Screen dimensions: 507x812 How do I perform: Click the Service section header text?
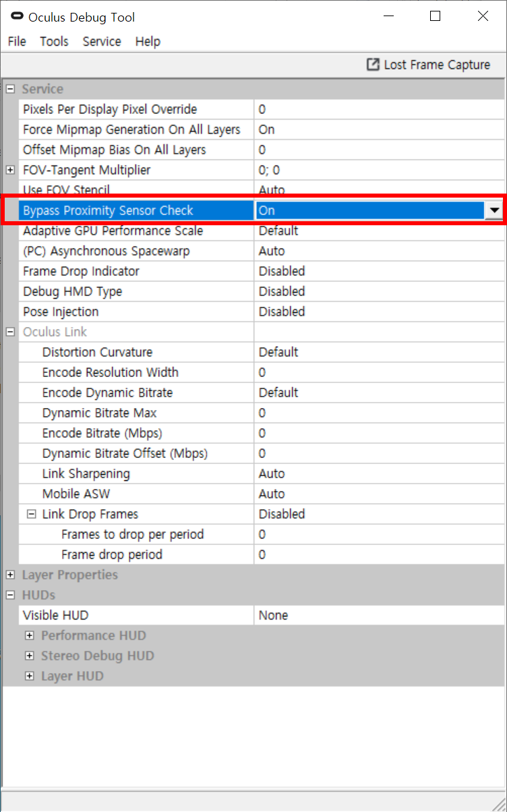click(x=42, y=89)
